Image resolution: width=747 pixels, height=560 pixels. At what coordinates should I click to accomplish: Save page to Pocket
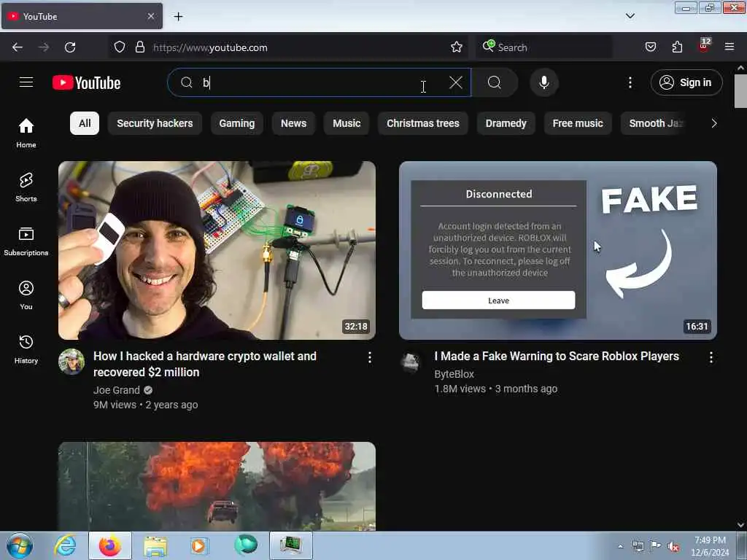click(650, 47)
